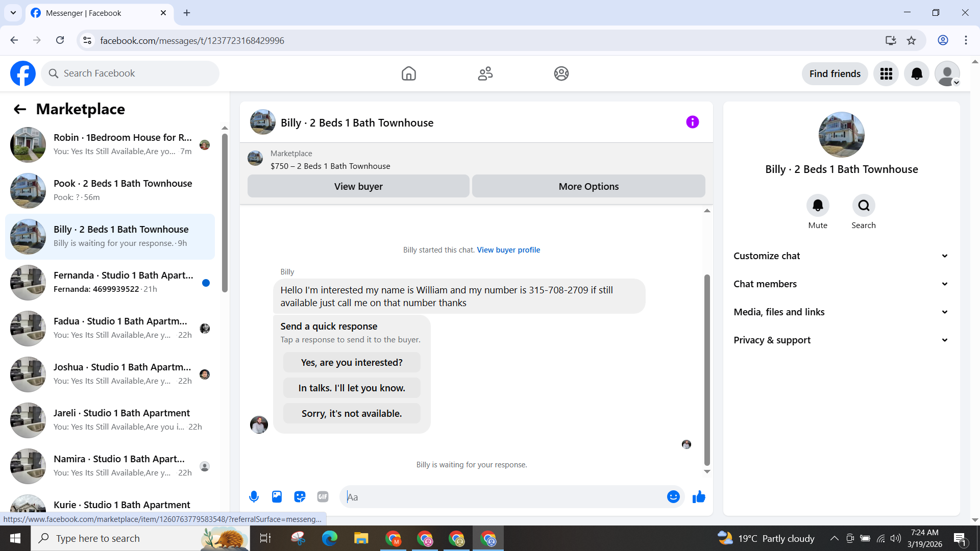Select quick response "Sorry, it's not available."
This screenshot has height=551, width=980.
click(x=352, y=414)
